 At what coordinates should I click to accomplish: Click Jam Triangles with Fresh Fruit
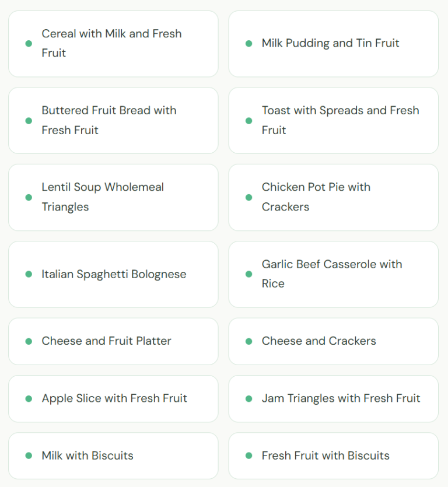pos(341,399)
